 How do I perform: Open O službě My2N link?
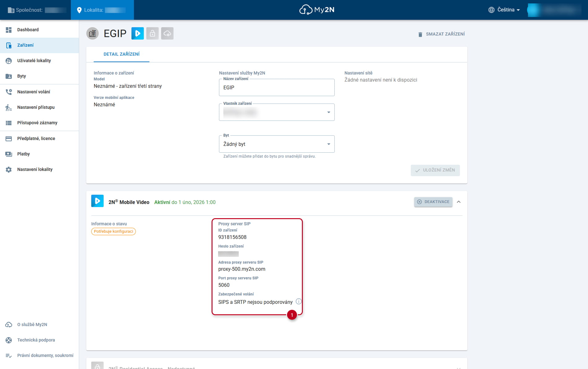point(39,324)
